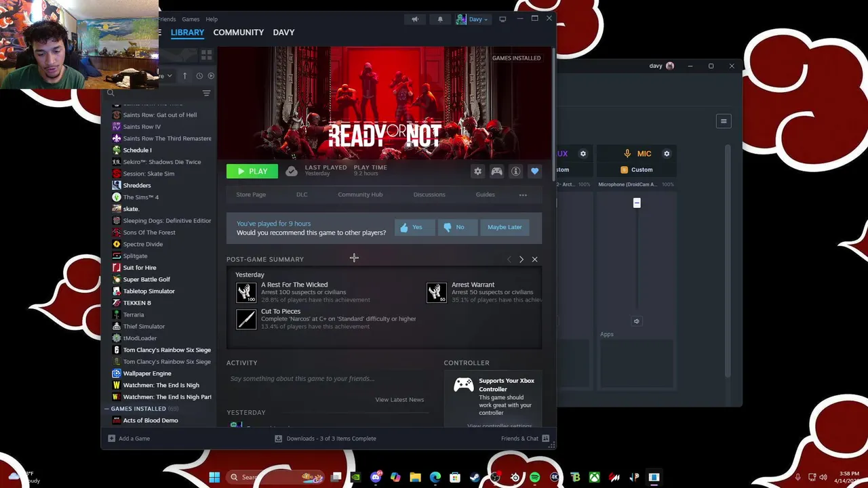The width and height of the screenshot is (868, 488).
Task: Toggle the blue favorite heart icon
Action: 535,171
